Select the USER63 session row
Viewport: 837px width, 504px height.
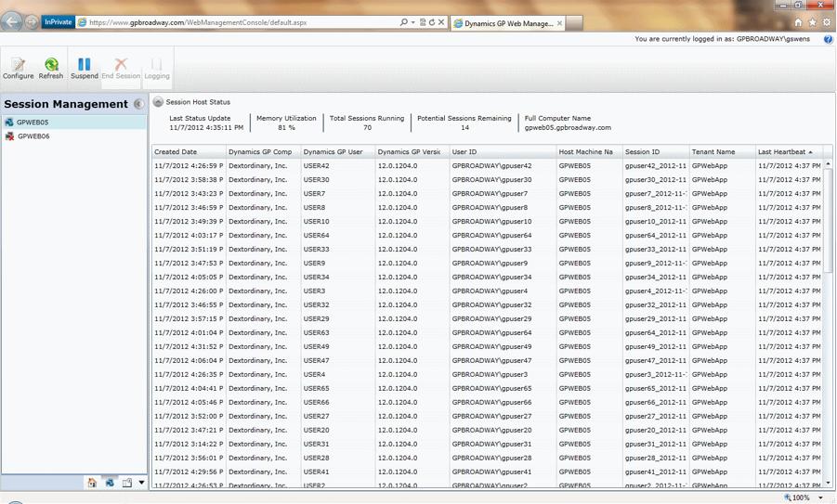coord(487,333)
